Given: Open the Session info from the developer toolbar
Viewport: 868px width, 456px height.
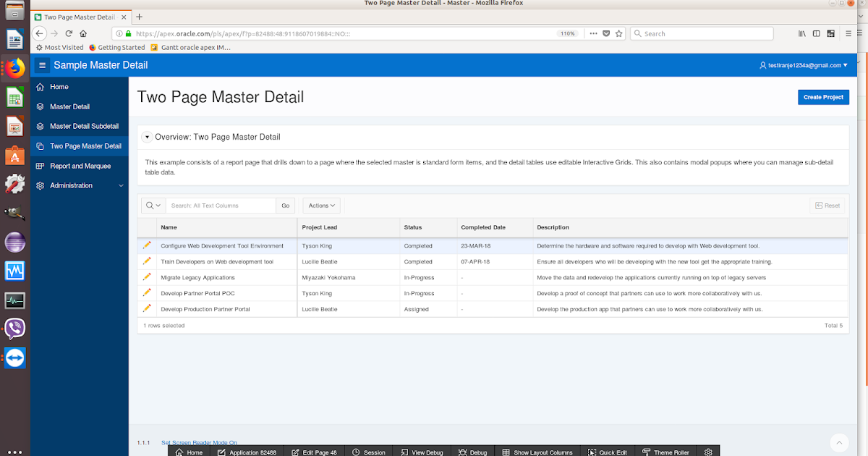Looking at the screenshot, I should coord(369,452).
